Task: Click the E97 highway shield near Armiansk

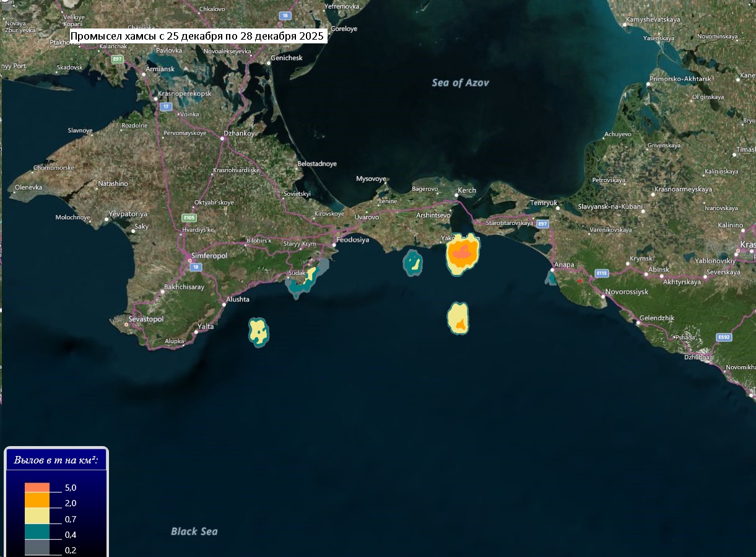Action: (x=117, y=59)
